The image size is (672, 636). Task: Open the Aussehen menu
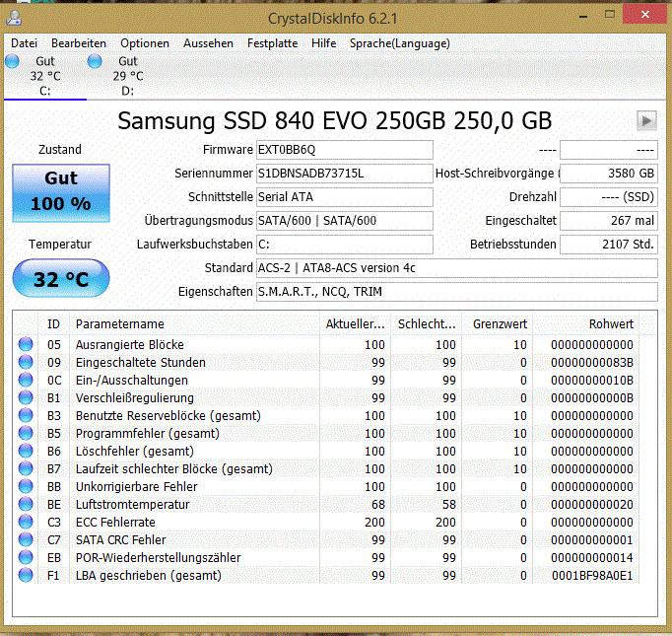tap(208, 43)
